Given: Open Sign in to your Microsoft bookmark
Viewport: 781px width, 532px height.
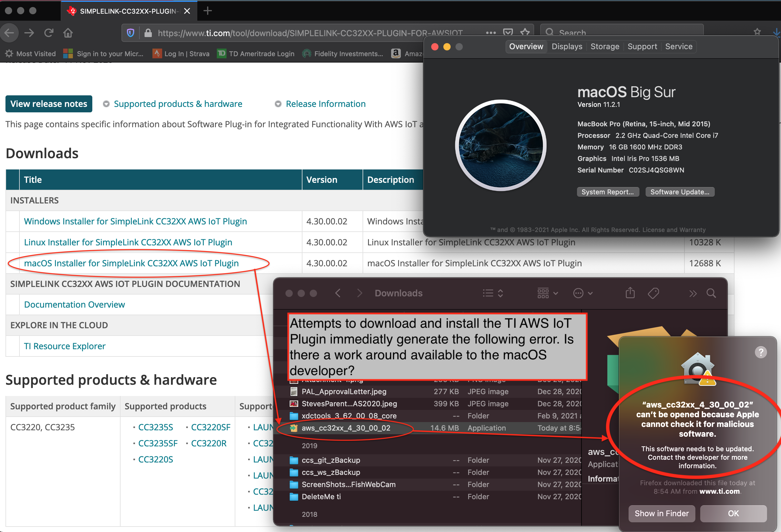Looking at the screenshot, I should click(x=104, y=53).
